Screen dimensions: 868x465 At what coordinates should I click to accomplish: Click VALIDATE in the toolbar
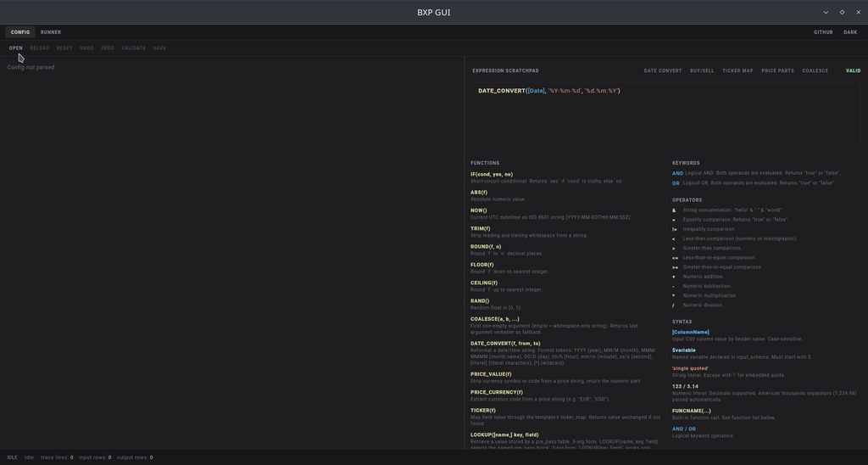133,48
